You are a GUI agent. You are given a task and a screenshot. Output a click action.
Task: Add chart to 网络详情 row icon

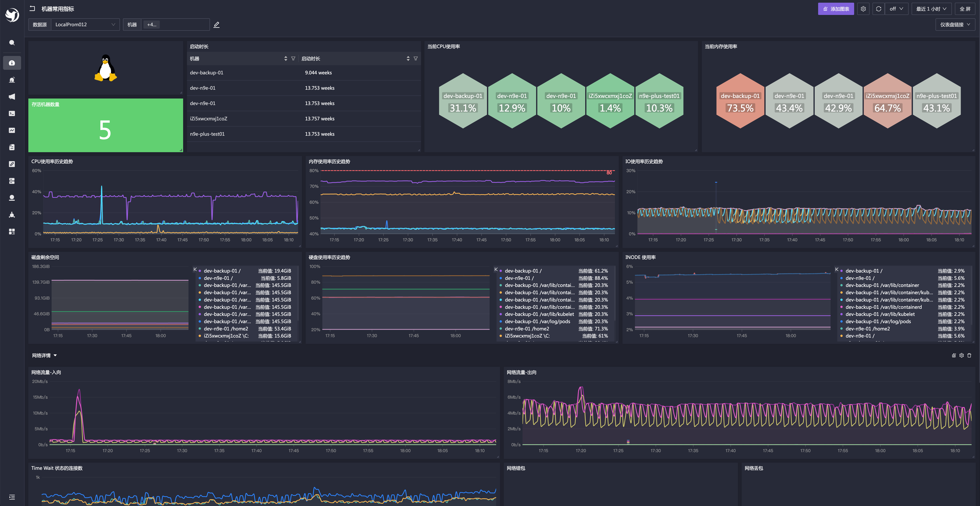[954, 355]
